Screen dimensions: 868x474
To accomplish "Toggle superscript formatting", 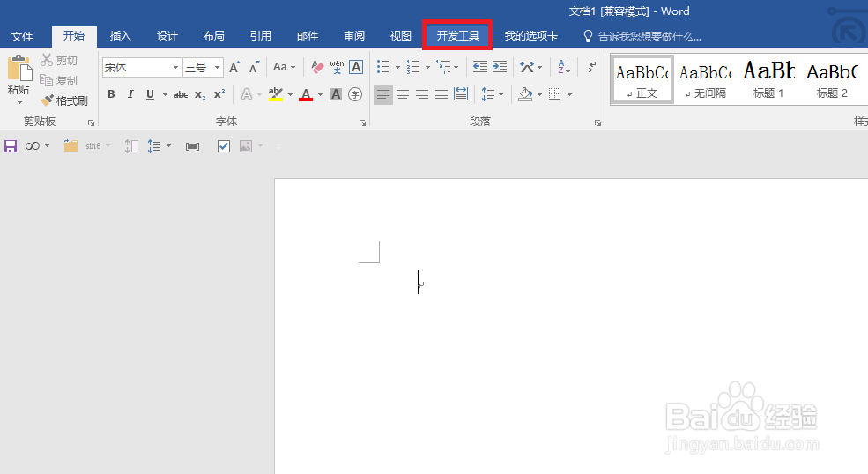I will point(219,94).
